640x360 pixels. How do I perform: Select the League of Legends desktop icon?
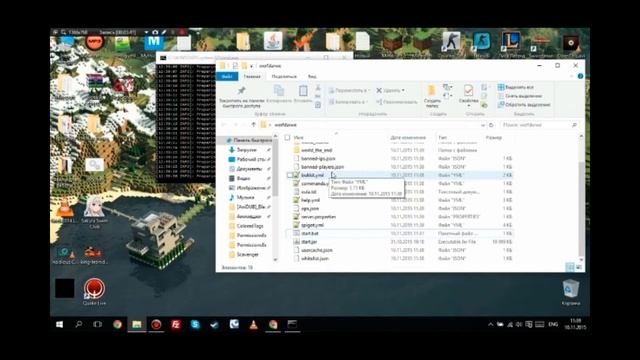point(510,43)
